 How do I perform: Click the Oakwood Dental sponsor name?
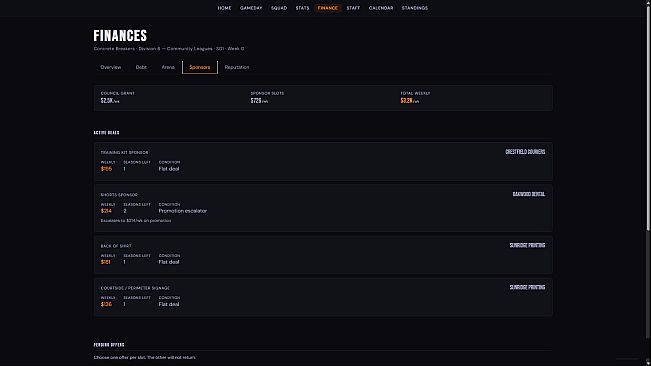click(x=529, y=194)
